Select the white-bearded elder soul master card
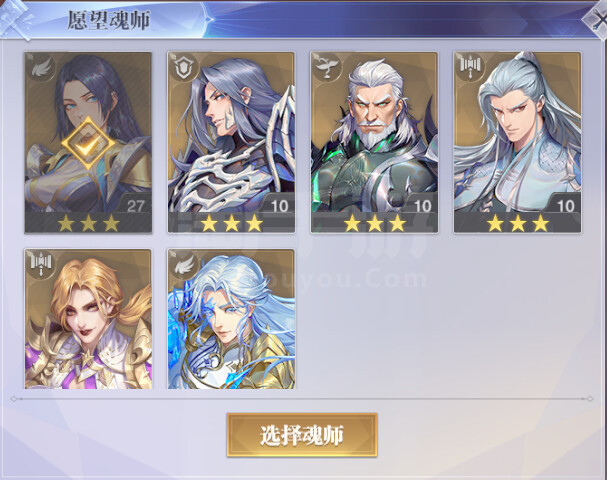607x480 pixels. [374, 142]
